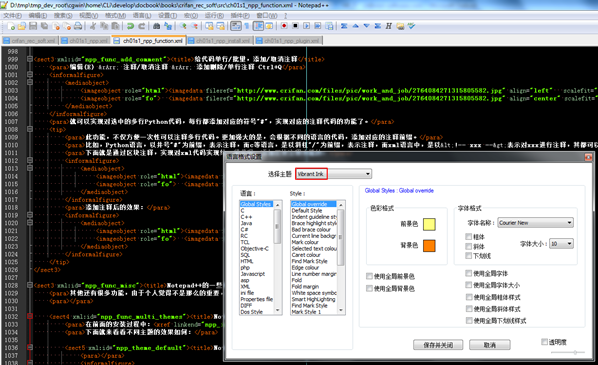Check 使用全局前景色 option
598x365 pixels.
click(369, 276)
